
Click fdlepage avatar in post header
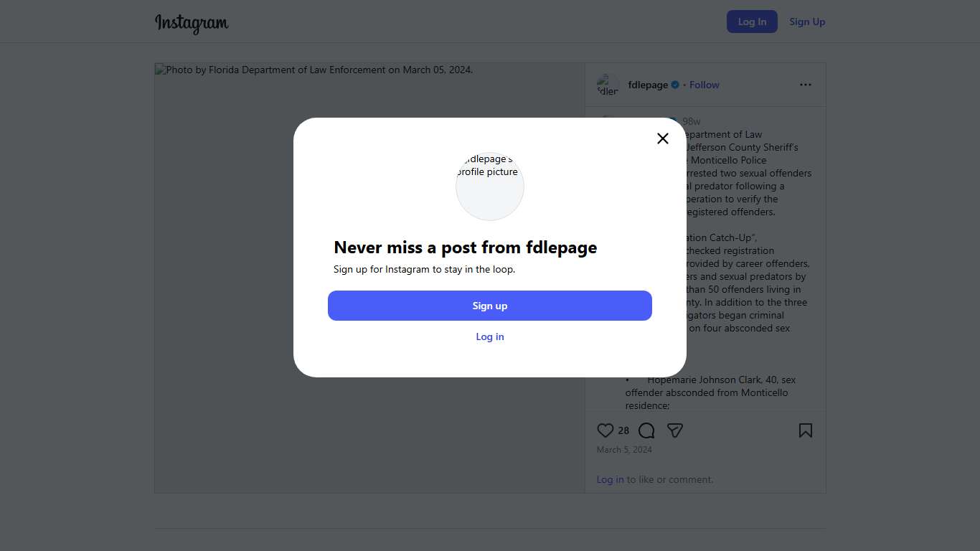(x=608, y=85)
